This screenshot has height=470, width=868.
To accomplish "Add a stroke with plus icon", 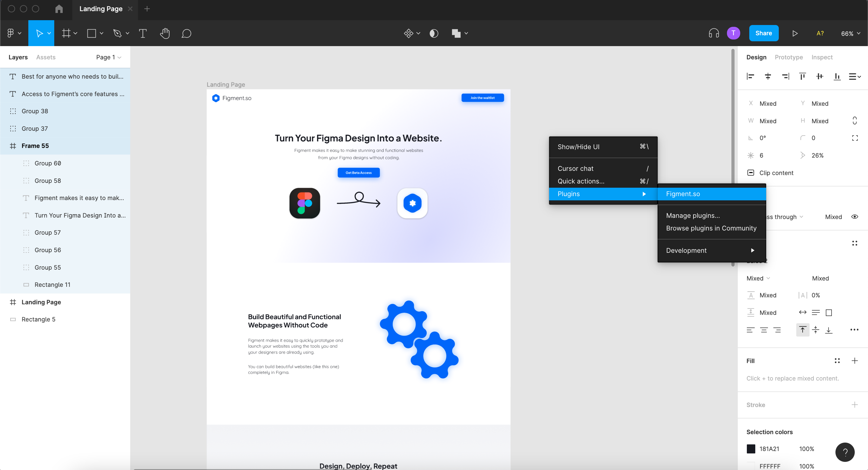I will [855, 405].
